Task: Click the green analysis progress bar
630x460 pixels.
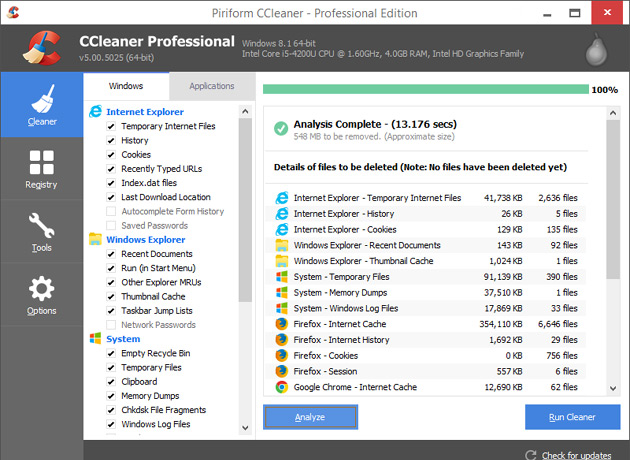Action: [425, 90]
